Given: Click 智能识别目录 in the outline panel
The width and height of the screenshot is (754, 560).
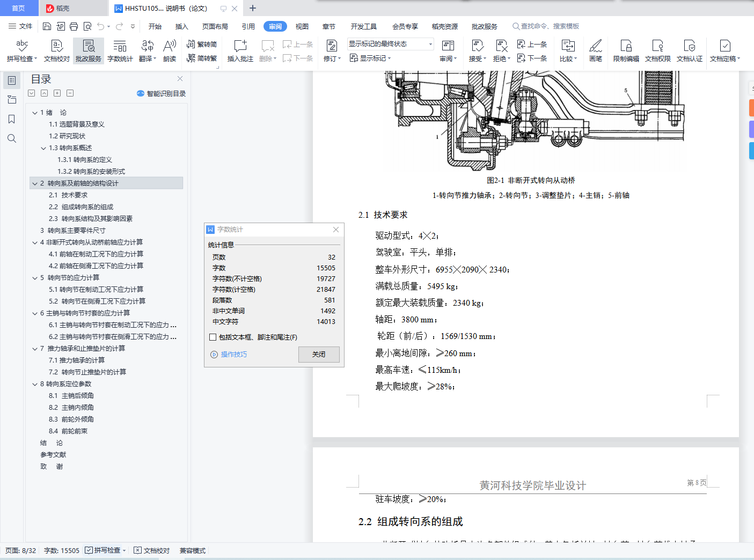Looking at the screenshot, I should coord(162,93).
